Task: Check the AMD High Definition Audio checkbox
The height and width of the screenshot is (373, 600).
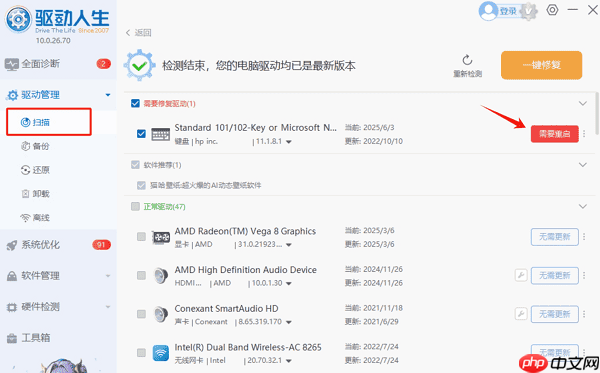Action: pyautogui.click(x=141, y=275)
